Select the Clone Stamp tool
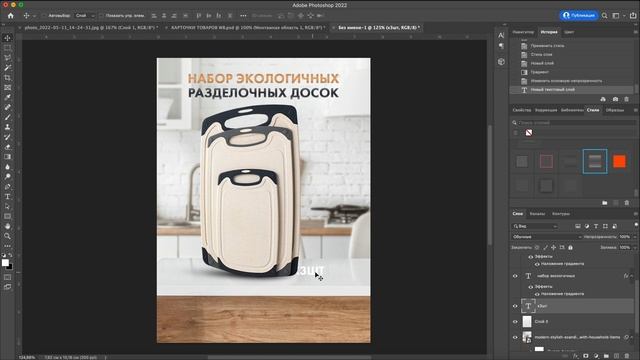 [x=7, y=127]
